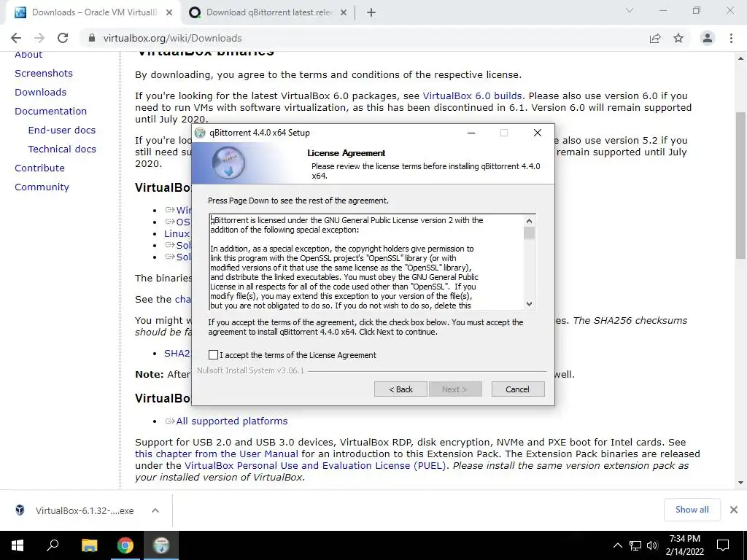The image size is (747, 560).
Task: Open the volume tray icon
Action: 652,545
